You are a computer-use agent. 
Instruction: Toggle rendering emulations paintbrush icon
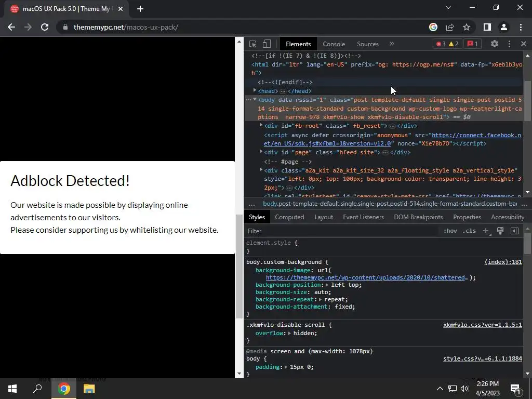[x=500, y=231]
